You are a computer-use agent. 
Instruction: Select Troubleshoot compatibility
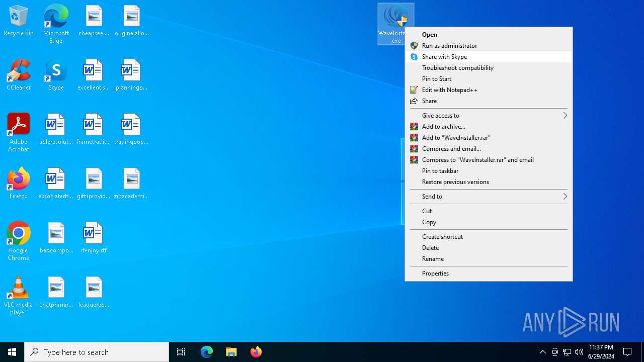tap(489, 68)
